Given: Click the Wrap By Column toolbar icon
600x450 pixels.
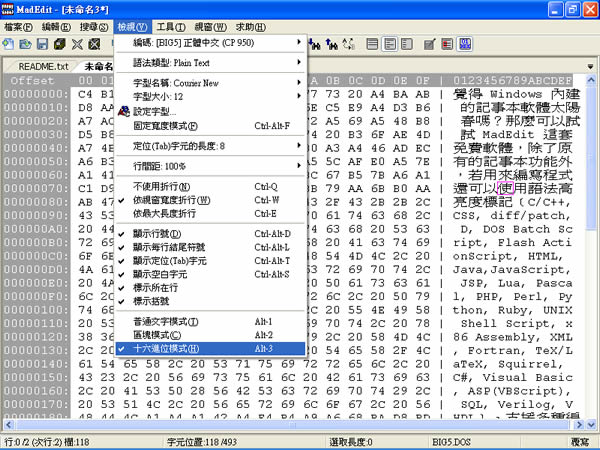Looking at the screenshot, I should pyautogui.click(x=407, y=44).
